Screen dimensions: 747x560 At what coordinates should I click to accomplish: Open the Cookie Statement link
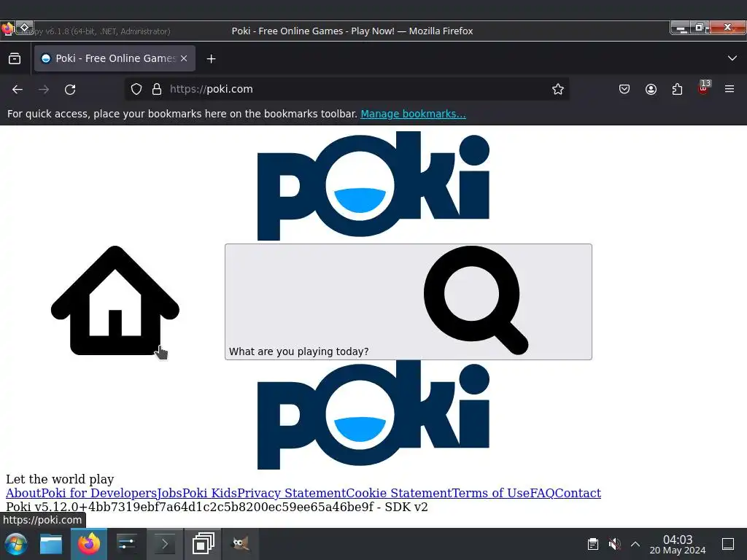click(399, 493)
